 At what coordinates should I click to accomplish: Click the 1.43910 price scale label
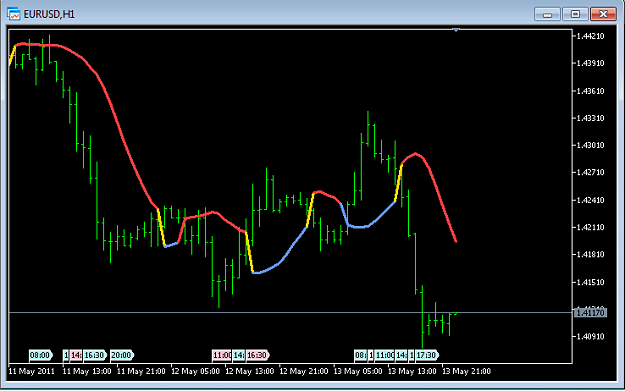[x=590, y=63]
